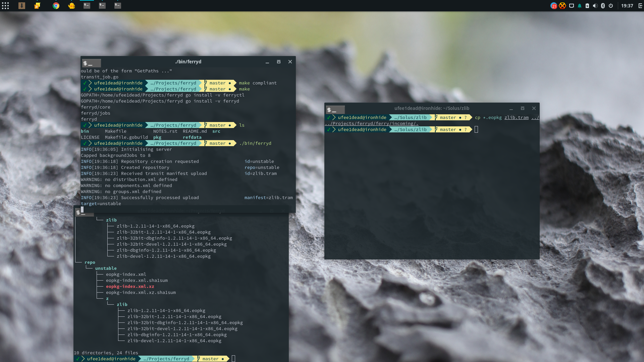
Task: Click the 'make compliant' command text
Action: 258,83
